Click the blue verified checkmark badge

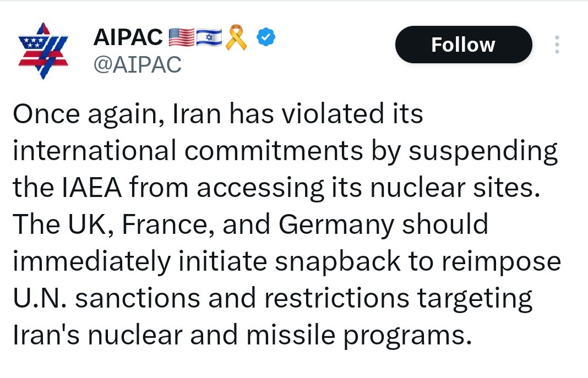(266, 38)
